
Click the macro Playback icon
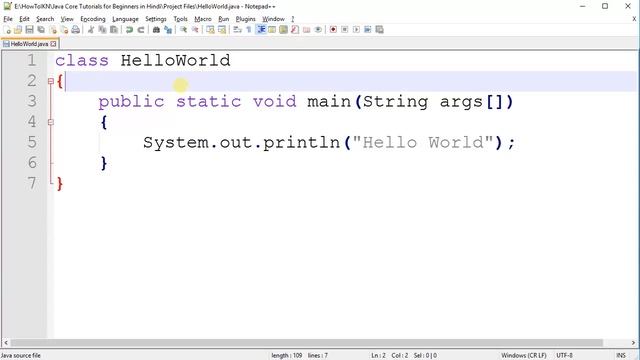point(356,30)
